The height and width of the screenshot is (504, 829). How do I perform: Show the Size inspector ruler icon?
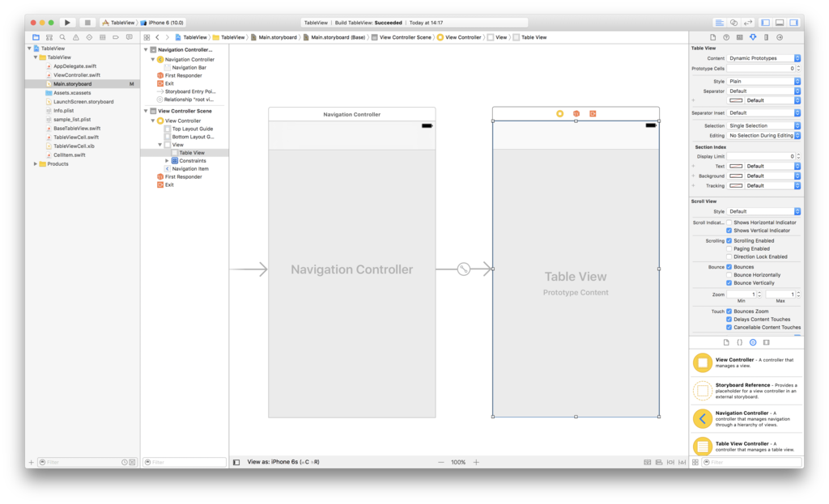pos(766,37)
